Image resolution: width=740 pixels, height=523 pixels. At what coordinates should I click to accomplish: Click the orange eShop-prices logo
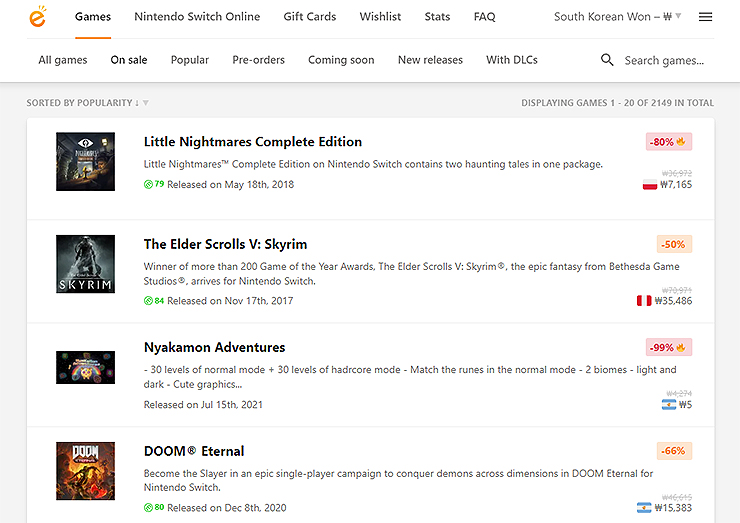(x=38, y=17)
